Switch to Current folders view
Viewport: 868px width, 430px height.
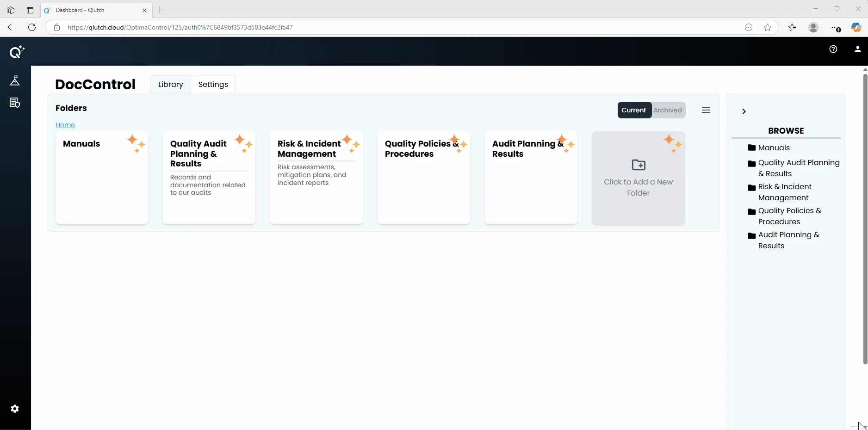click(634, 110)
